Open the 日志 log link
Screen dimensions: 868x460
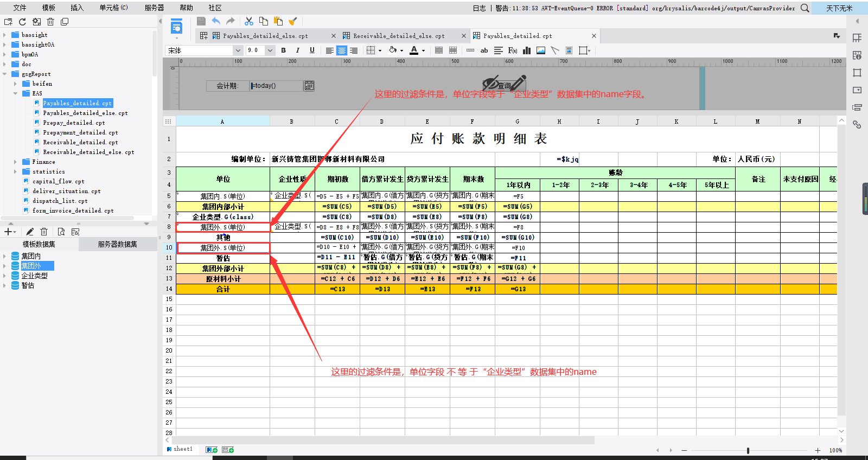[480, 8]
